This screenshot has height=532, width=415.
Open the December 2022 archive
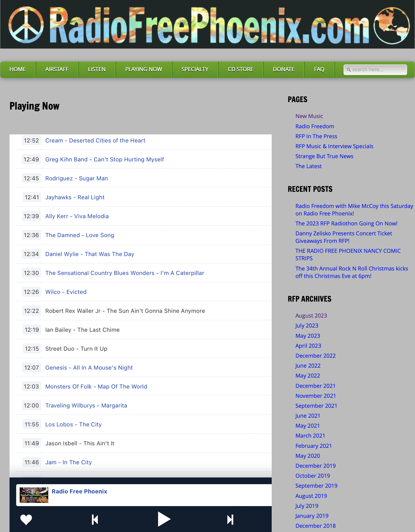315,356
